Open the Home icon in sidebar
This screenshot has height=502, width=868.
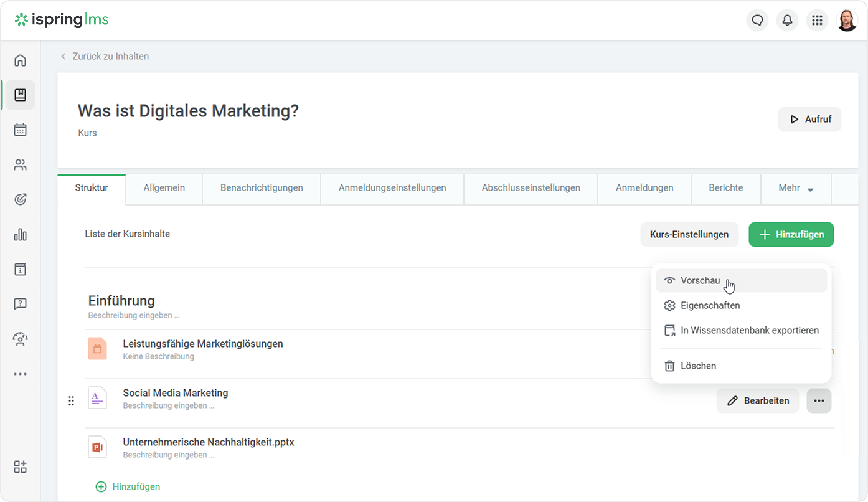click(20, 60)
